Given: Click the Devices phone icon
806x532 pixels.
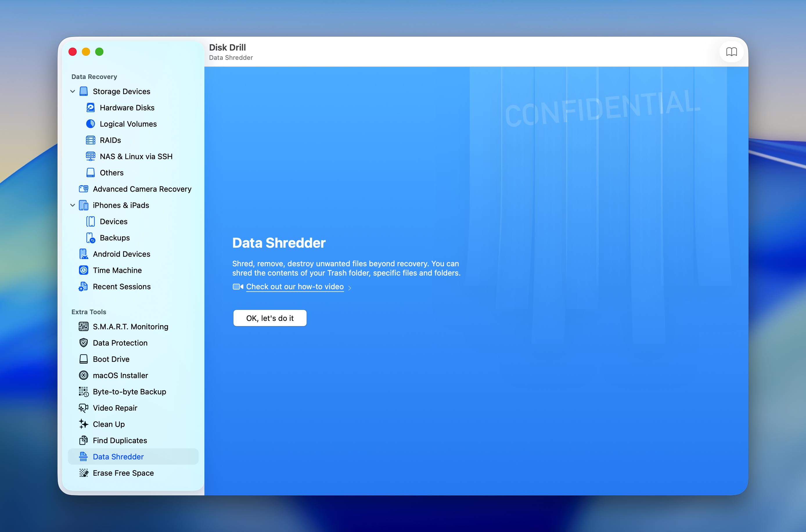Looking at the screenshot, I should (x=91, y=222).
